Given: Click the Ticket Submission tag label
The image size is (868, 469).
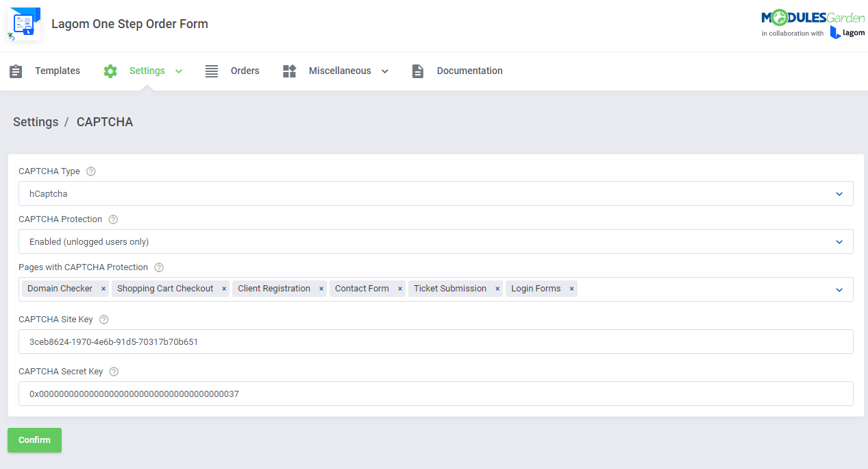Looking at the screenshot, I should pyautogui.click(x=450, y=289).
